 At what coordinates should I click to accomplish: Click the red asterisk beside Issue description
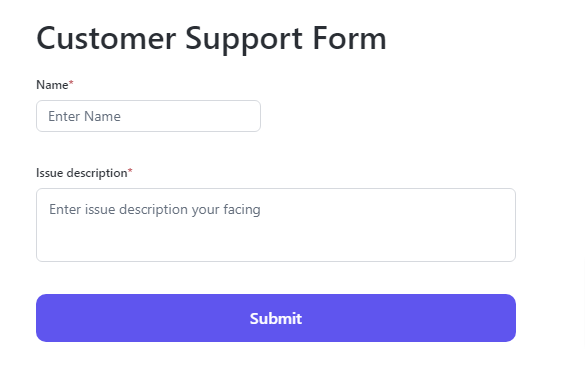[130, 171]
